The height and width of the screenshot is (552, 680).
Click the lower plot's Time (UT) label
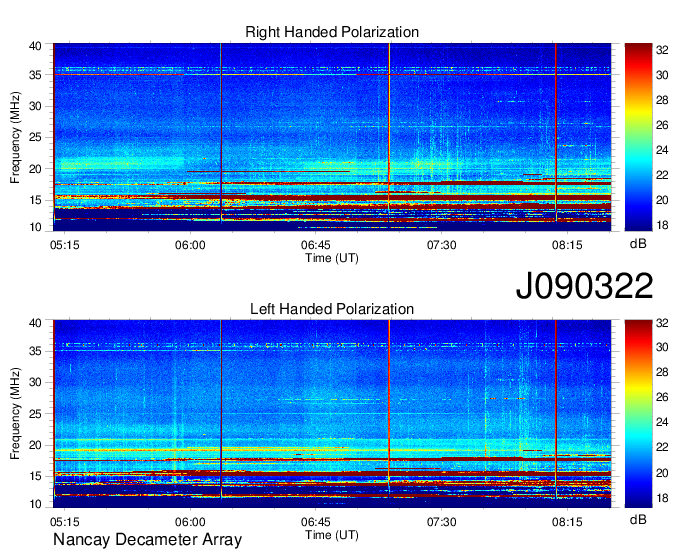pyautogui.click(x=332, y=535)
